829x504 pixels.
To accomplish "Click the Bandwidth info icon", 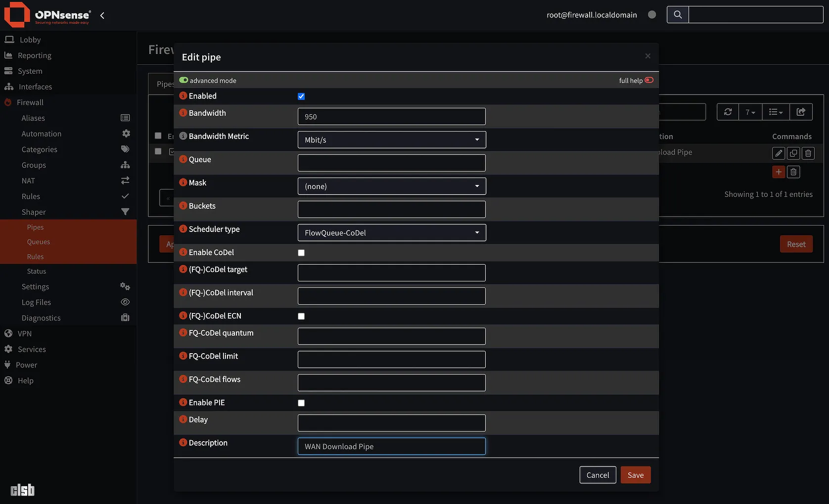I will (x=183, y=113).
